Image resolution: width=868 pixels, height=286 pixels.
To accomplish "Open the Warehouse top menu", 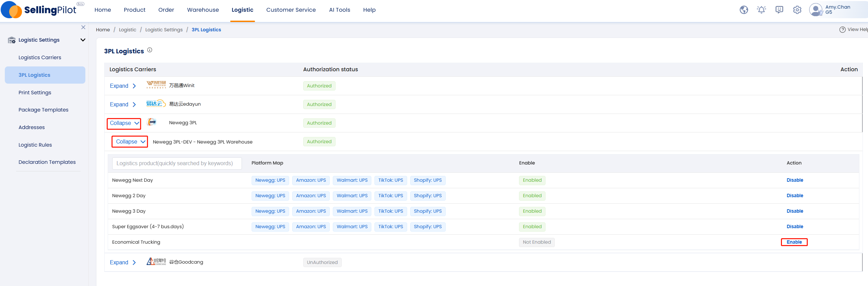I will (203, 10).
